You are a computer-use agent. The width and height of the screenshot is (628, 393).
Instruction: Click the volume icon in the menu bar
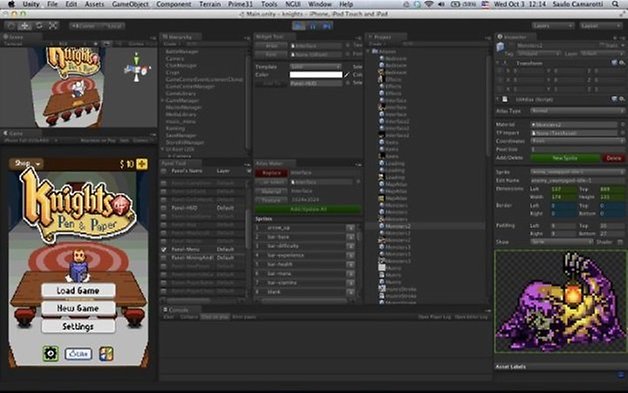point(441,4)
